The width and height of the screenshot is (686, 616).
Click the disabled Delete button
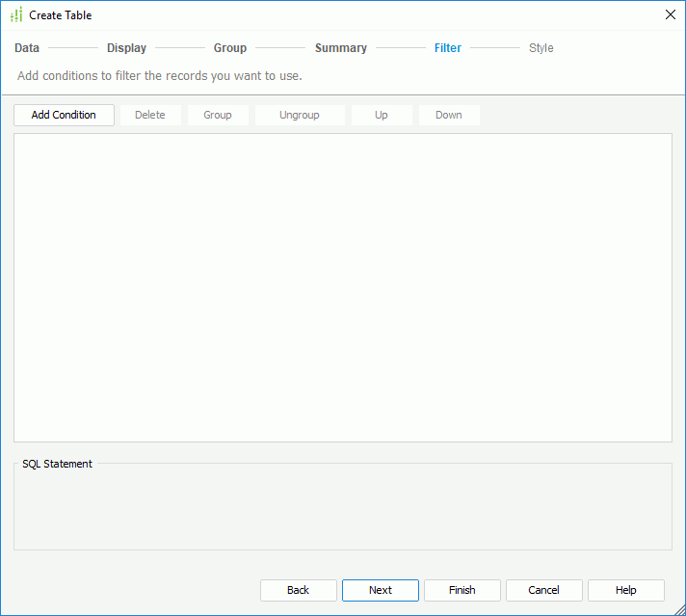[x=150, y=115]
